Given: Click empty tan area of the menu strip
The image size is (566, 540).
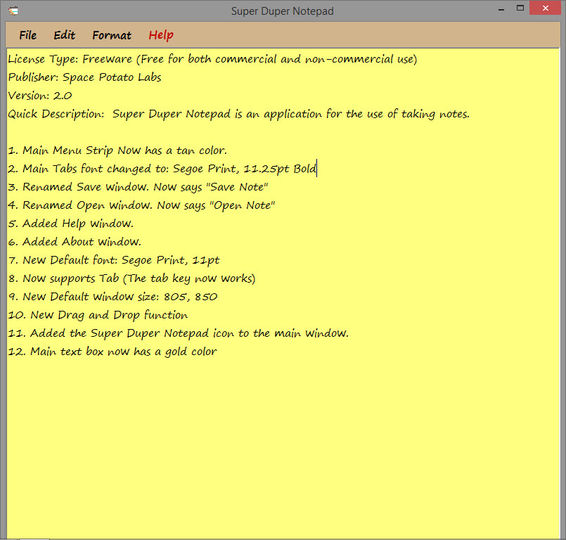Looking at the screenshot, I should pyautogui.click(x=361, y=35).
